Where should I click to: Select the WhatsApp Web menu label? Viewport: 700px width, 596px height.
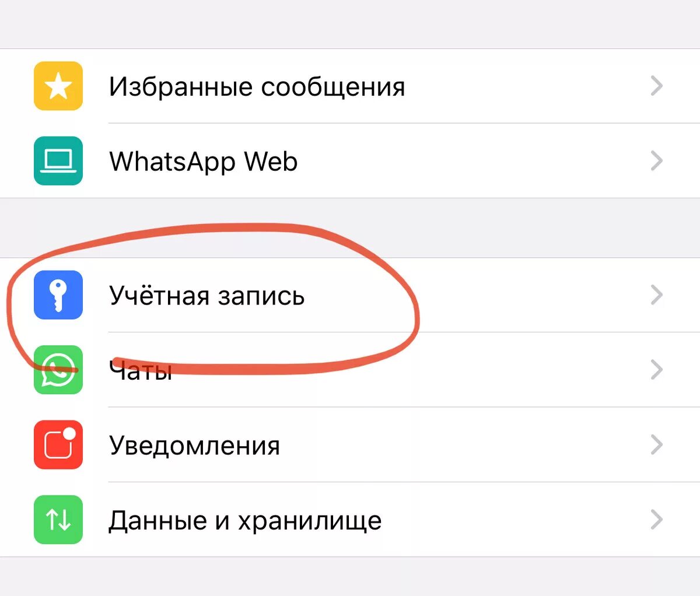(x=203, y=162)
